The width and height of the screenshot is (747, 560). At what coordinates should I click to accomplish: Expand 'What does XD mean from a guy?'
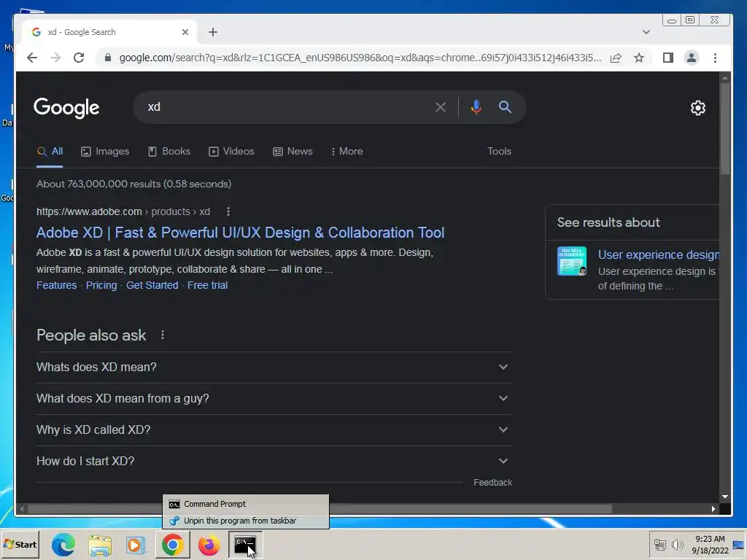pos(274,399)
